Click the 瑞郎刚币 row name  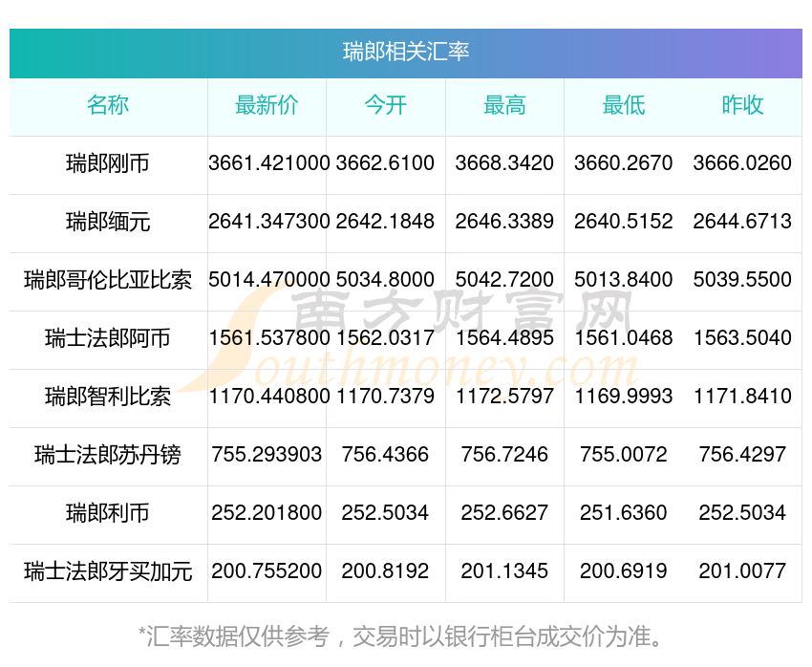point(108,163)
